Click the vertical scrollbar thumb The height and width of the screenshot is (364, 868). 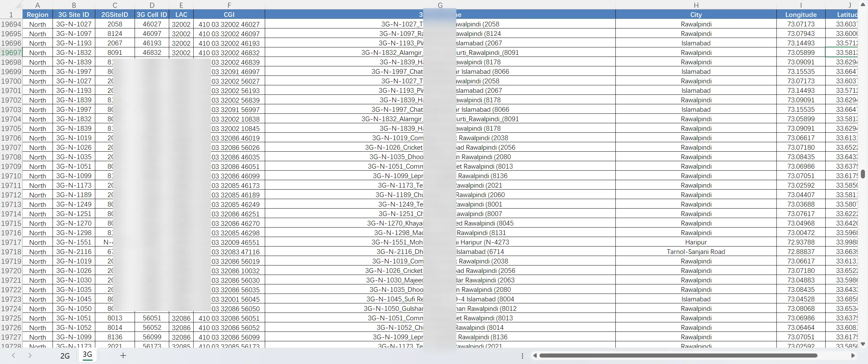pyautogui.click(x=863, y=174)
